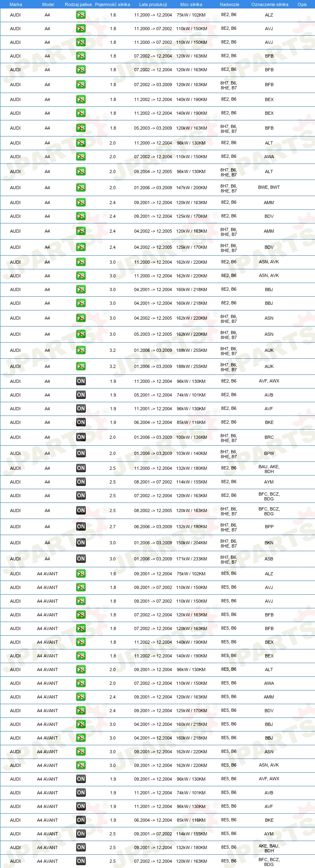Viewport: 315px width, 868px height.
Task: Click the A4 AVANT model cell in the ALZ row
Action: pyautogui.click(x=48, y=574)
